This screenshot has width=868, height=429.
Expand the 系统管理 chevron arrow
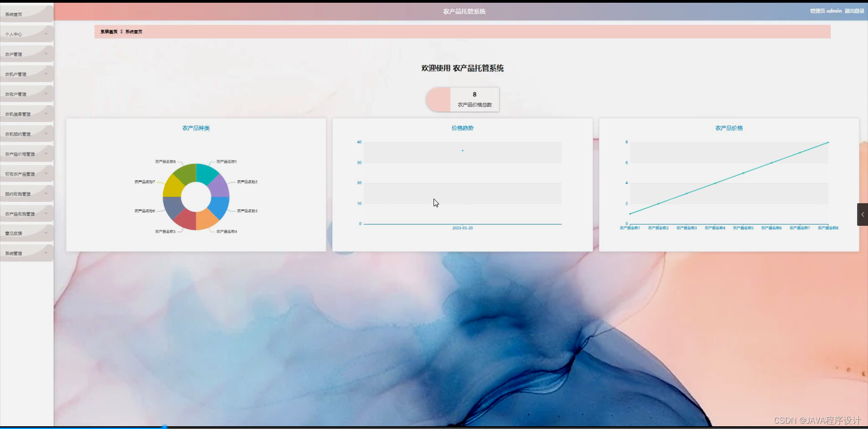tap(46, 253)
